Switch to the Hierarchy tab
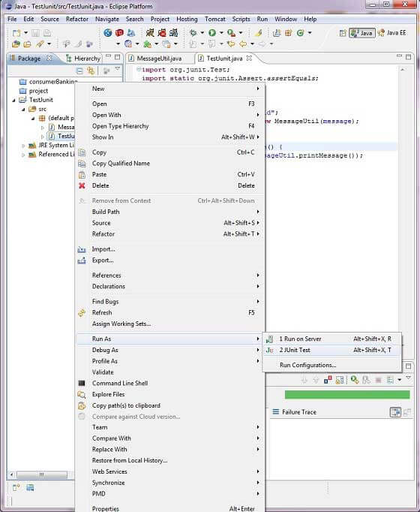 tap(83, 59)
